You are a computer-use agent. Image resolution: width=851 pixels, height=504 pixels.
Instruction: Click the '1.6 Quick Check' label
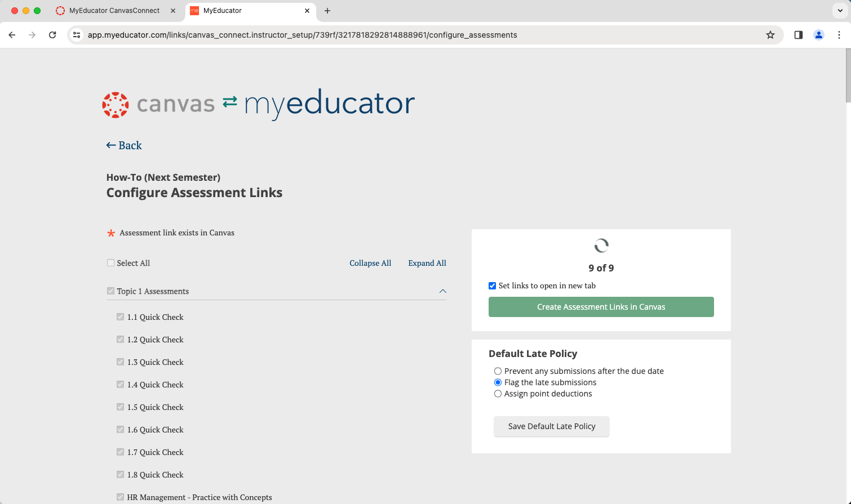click(x=156, y=430)
